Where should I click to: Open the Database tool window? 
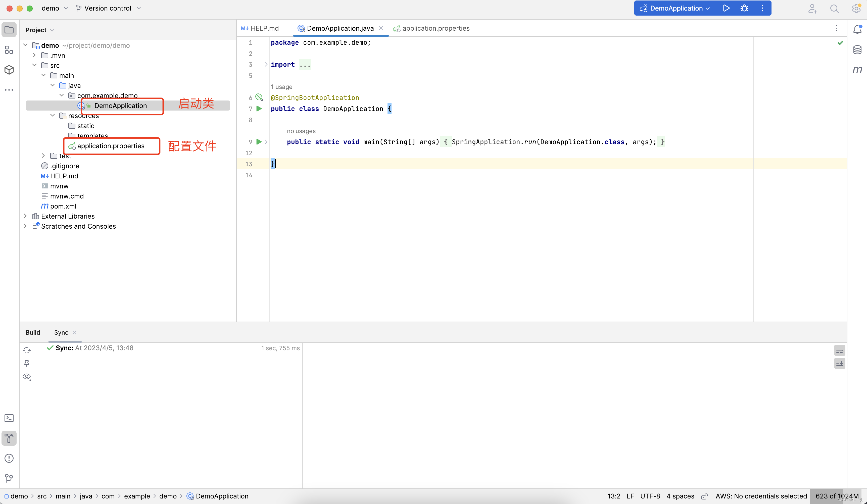pos(857,50)
